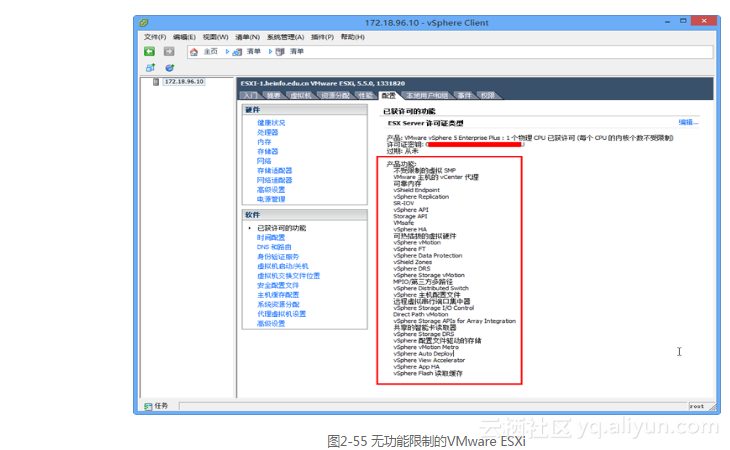Click the Direct Path vMotion feature line

pyautogui.click(x=420, y=315)
